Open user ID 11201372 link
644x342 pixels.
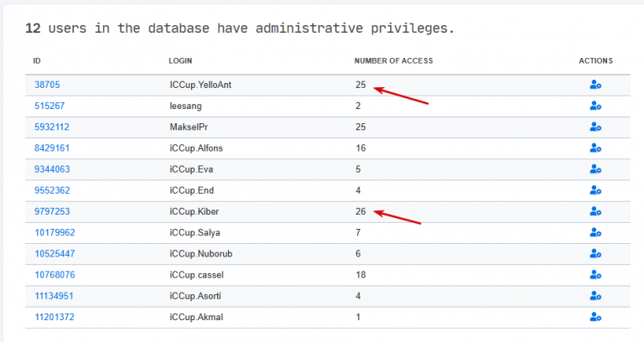(x=55, y=317)
